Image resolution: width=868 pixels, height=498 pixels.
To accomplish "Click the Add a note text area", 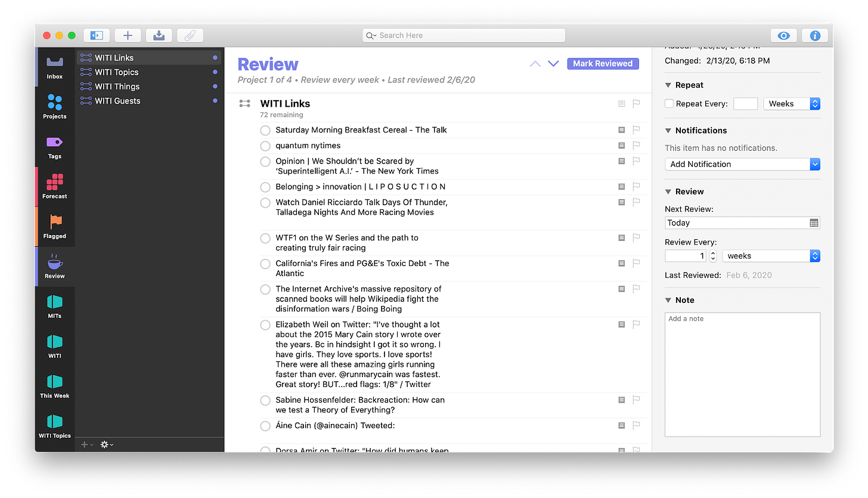I will (x=742, y=375).
